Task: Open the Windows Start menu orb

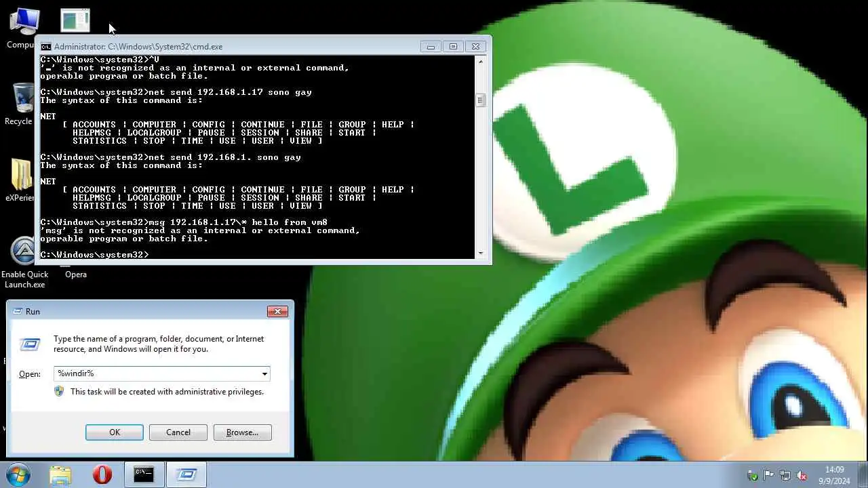Action: point(18,474)
